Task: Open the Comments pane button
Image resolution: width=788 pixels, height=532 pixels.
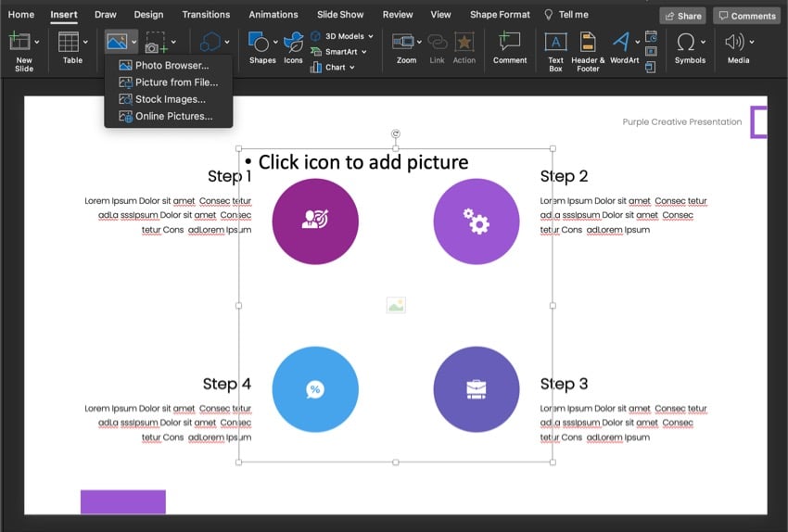Action: 746,16
